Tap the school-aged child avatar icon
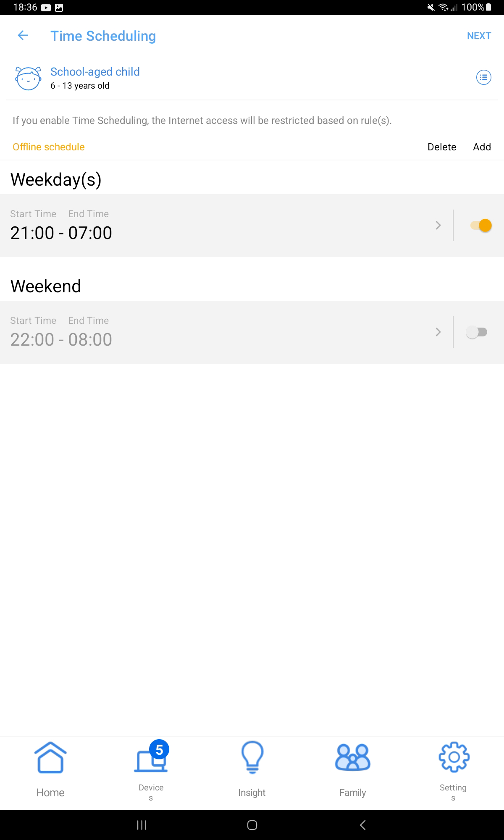The height and width of the screenshot is (840, 504). pos(28,78)
